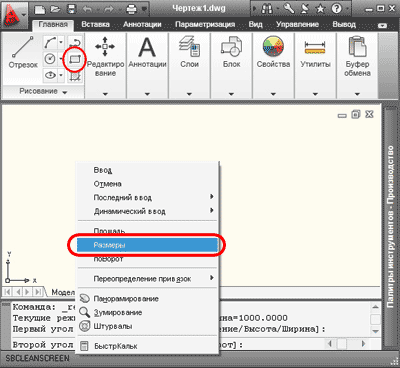The height and width of the screenshot is (368, 400).
Task: Choose Зумирование in the context menu
Action: coord(147,312)
